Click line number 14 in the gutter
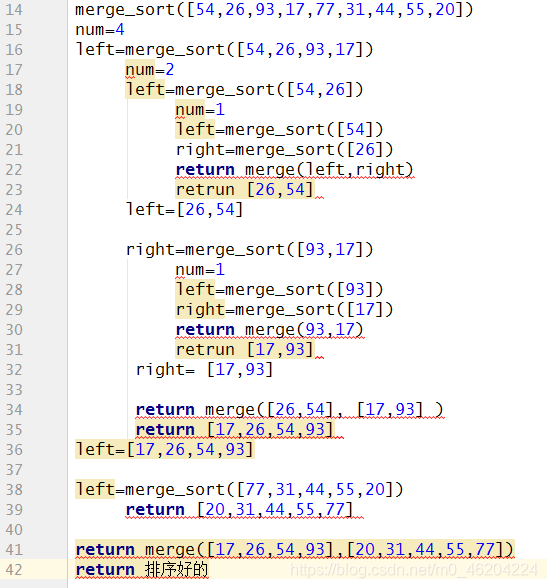 pyautogui.click(x=14, y=10)
